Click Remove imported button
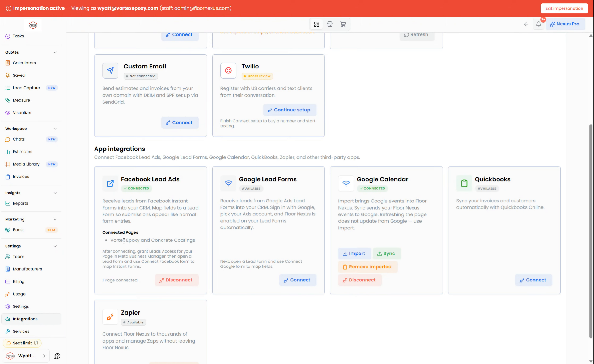Image resolution: width=594 pixels, height=364 pixels. [368, 267]
